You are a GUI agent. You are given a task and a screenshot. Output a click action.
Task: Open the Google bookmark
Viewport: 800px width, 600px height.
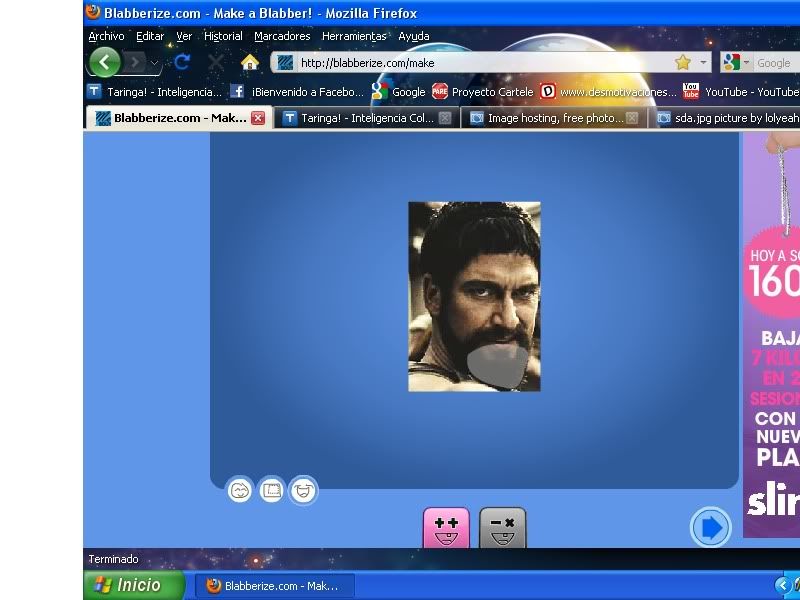tap(398, 92)
